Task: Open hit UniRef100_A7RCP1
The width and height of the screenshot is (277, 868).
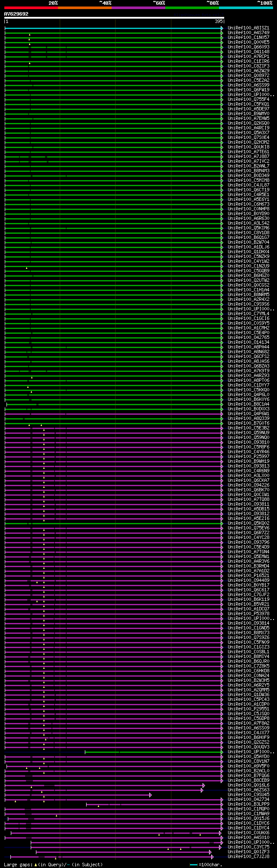Action: coord(248,57)
